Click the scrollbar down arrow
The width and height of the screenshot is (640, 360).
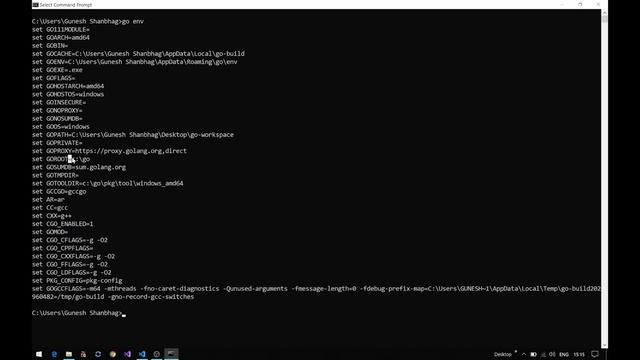(604, 345)
